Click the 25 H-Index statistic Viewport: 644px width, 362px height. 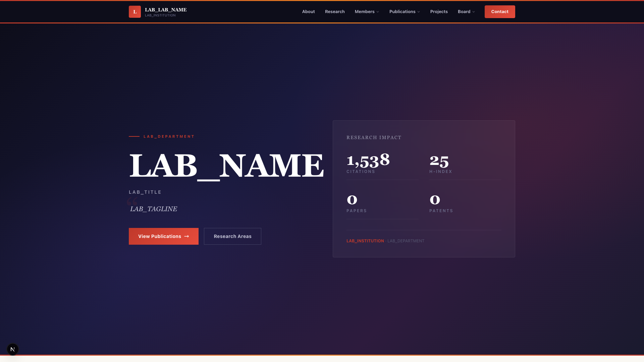coord(439,162)
